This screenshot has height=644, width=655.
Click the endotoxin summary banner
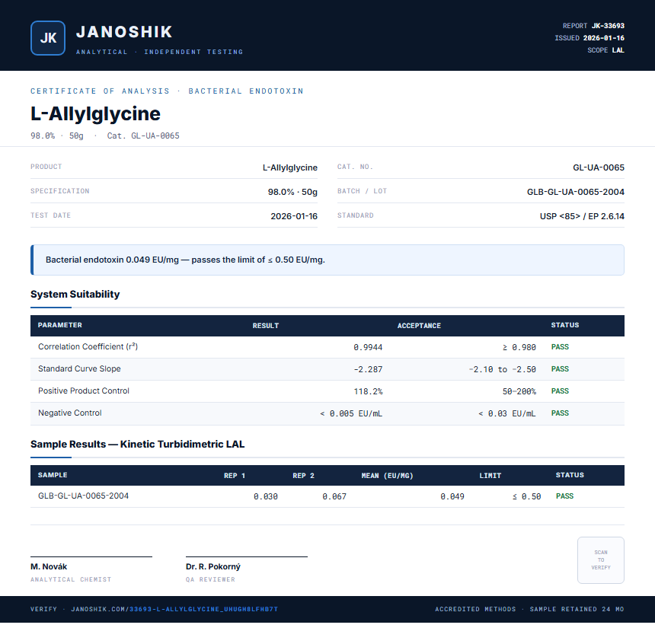(327, 260)
